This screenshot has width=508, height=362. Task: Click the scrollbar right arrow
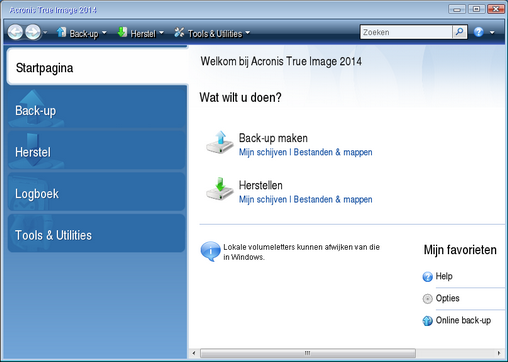point(499,353)
